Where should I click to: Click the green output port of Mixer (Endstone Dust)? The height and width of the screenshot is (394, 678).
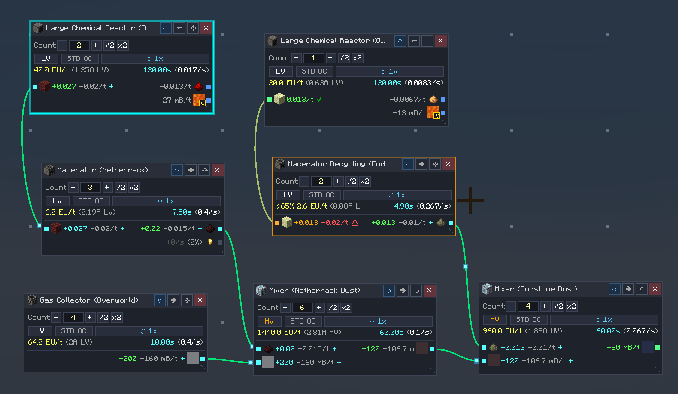[x=658, y=347]
